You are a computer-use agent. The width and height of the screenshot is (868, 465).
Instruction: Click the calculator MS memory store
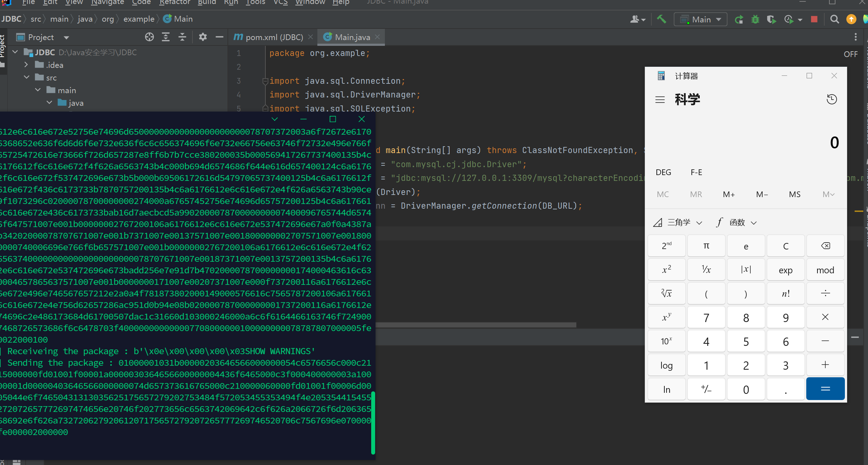click(795, 195)
